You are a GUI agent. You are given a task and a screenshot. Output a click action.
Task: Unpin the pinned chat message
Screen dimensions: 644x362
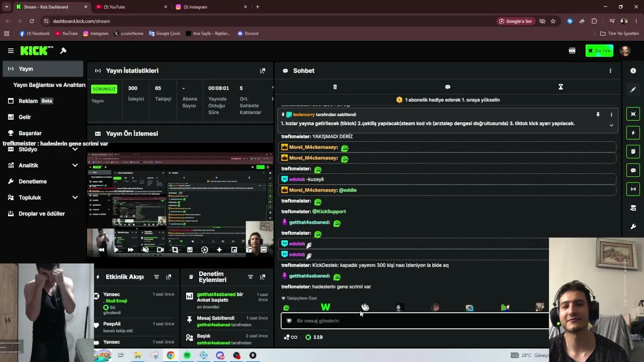[x=598, y=115]
